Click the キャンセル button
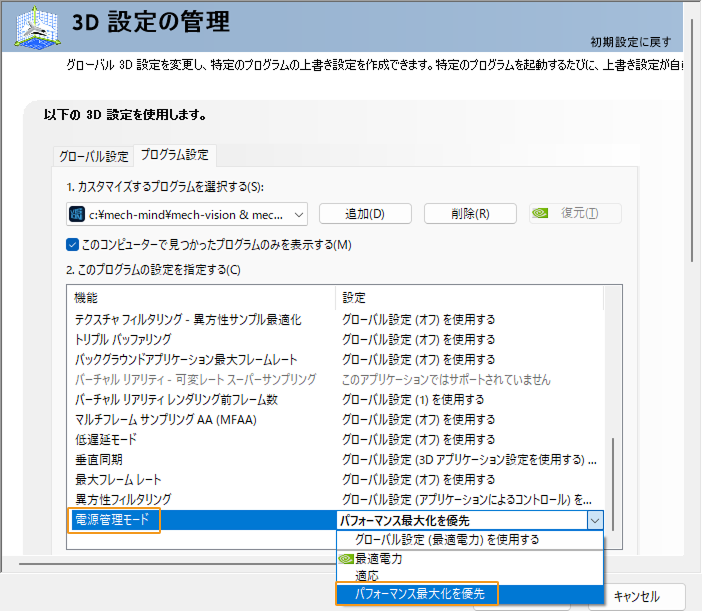 pos(637,597)
